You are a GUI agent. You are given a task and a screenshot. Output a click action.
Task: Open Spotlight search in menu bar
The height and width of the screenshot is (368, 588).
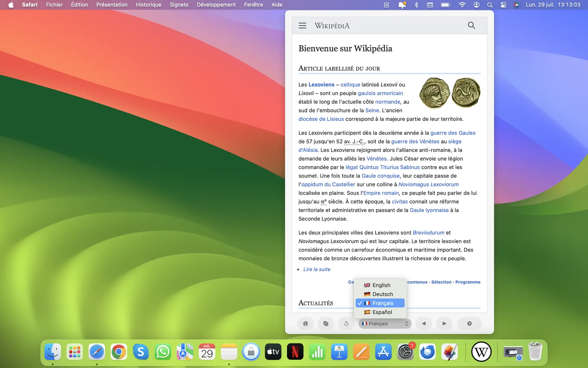(490, 5)
